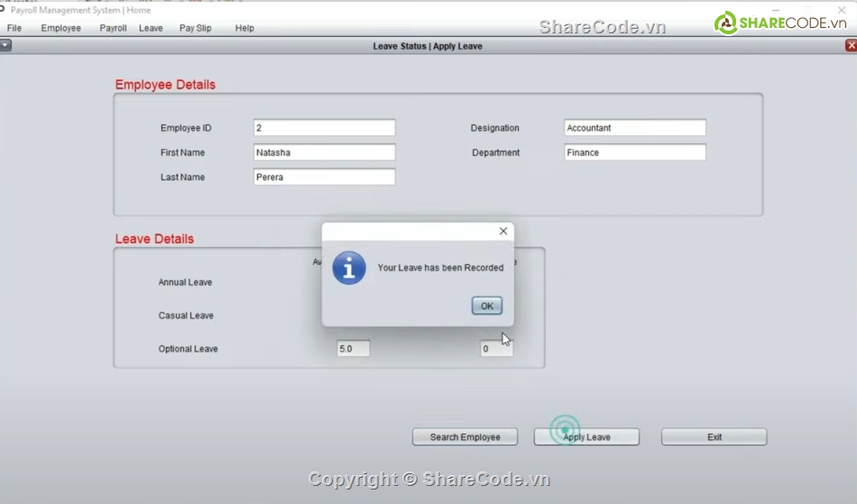Open the File menu

pos(14,28)
